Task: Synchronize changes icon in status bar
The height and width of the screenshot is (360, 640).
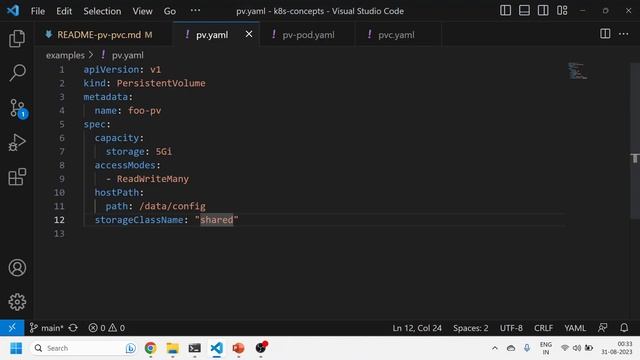Action: [73, 328]
